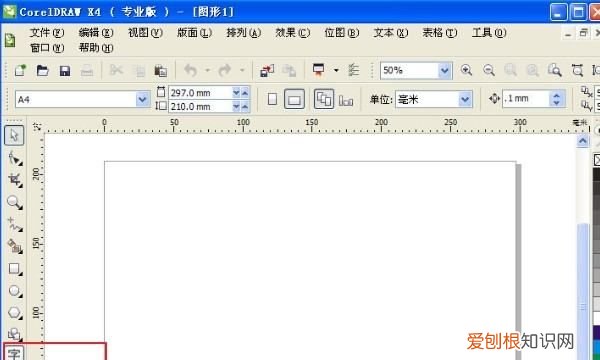Open the 毫米 units dropdown
This screenshot has width=600, height=360.
[x=465, y=99]
